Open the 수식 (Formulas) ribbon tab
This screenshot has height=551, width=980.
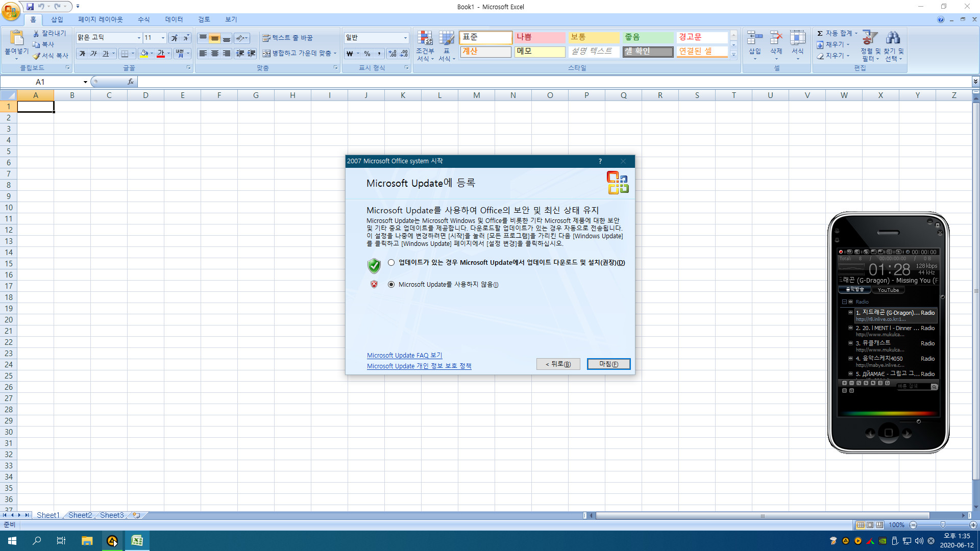(144, 19)
